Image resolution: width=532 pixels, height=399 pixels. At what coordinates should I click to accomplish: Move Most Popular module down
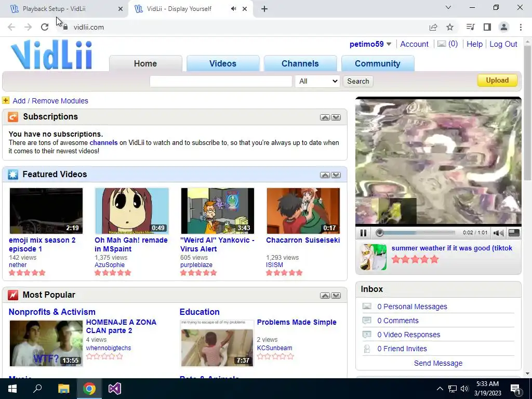tap(336, 296)
